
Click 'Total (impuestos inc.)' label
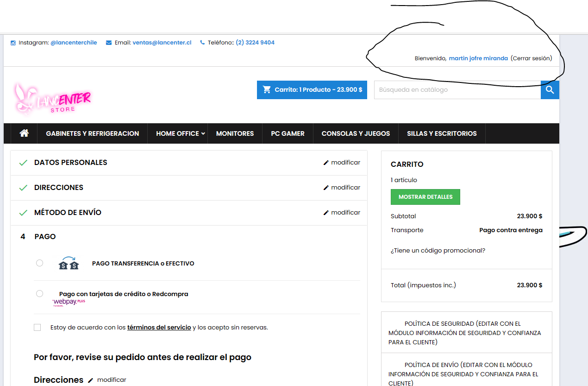[x=423, y=285]
